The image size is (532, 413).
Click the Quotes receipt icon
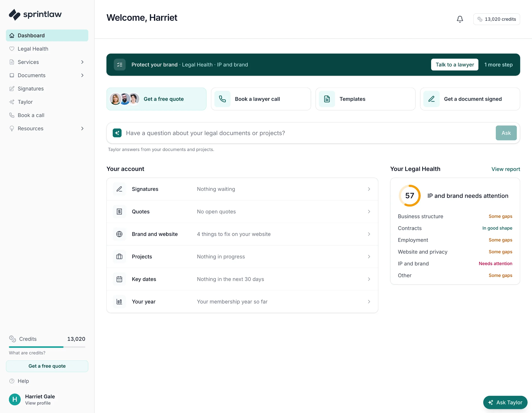119,212
